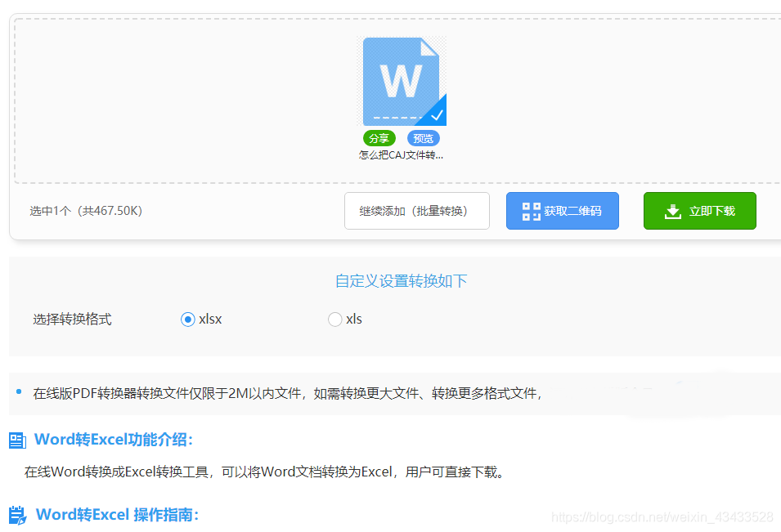Click the Word转Excel功能介绍 heading
The width and height of the screenshot is (781, 532).
click(x=114, y=440)
